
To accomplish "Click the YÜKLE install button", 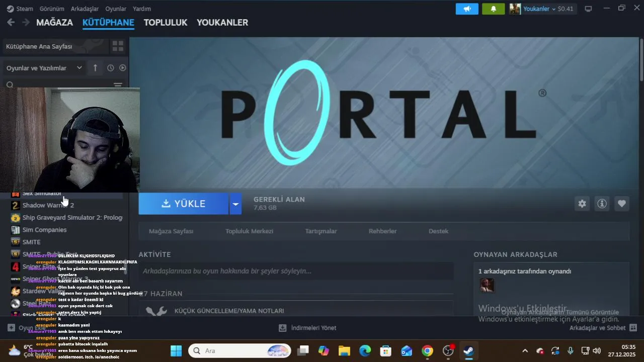I will [184, 204].
